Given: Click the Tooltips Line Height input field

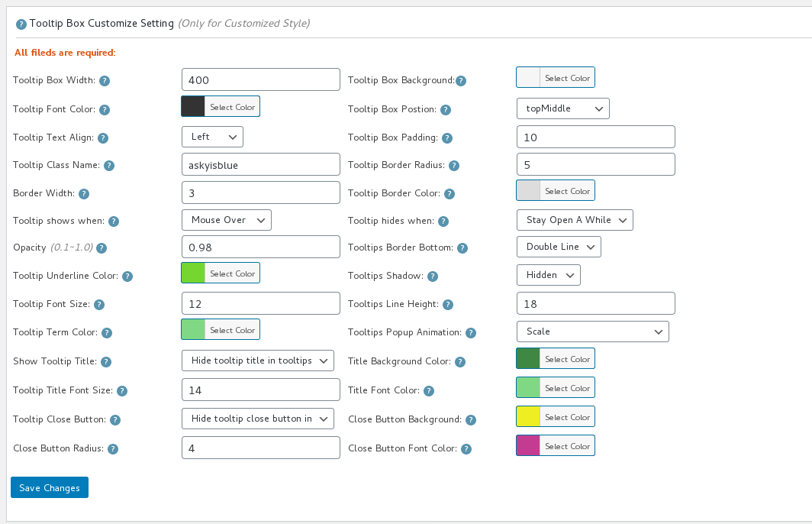Looking at the screenshot, I should [595, 303].
